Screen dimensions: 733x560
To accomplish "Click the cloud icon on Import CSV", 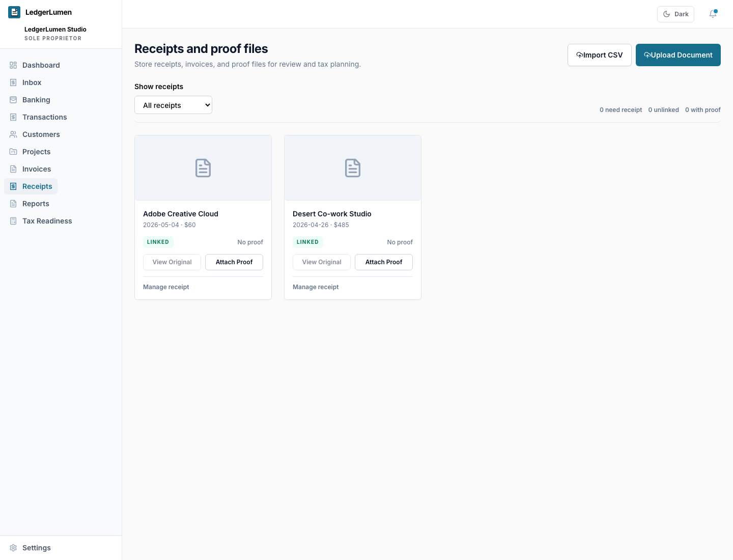I will click(x=579, y=55).
